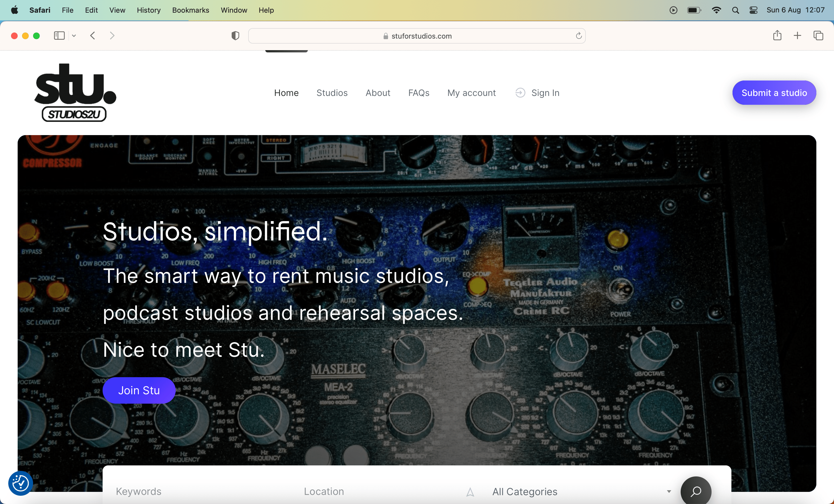The width and height of the screenshot is (834, 504).
Task: Open the Apple menu
Action: [x=15, y=10]
